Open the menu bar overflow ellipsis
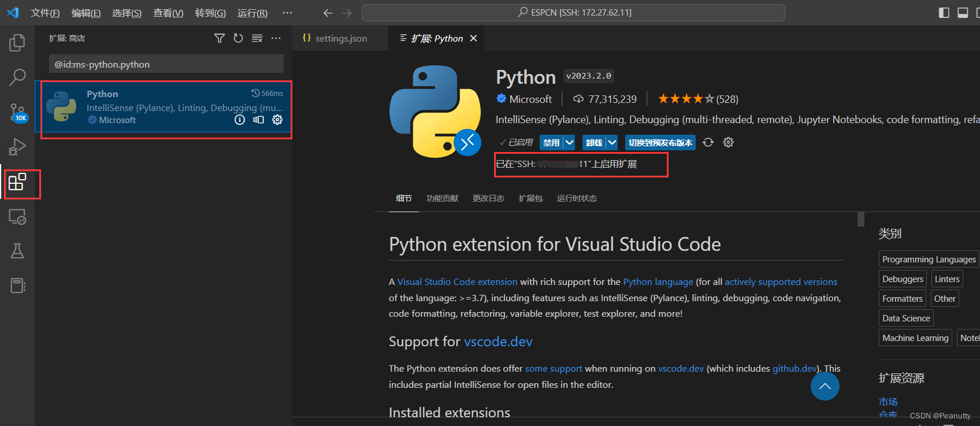The height and width of the screenshot is (426, 980). pyautogui.click(x=287, y=13)
